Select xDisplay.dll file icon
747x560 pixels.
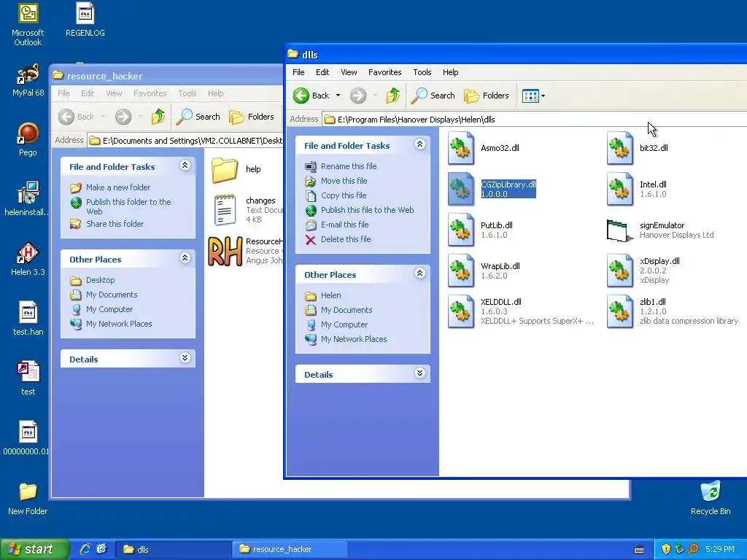620,271
